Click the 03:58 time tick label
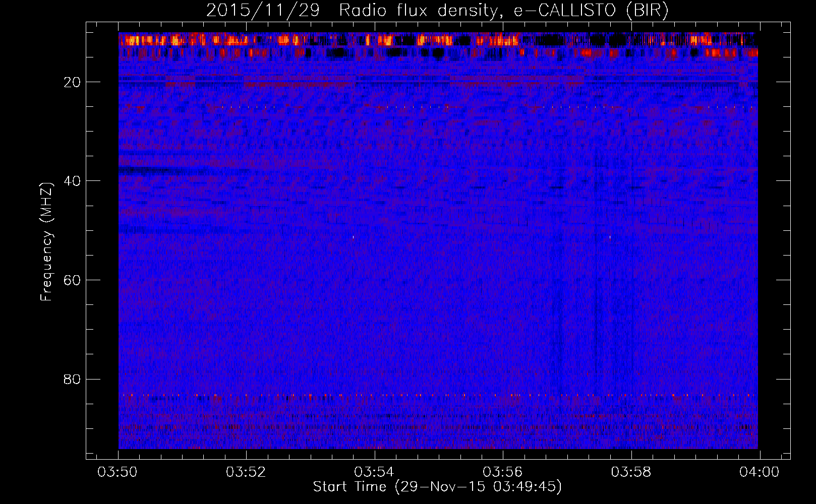The width and height of the screenshot is (816, 504). [631, 472]
